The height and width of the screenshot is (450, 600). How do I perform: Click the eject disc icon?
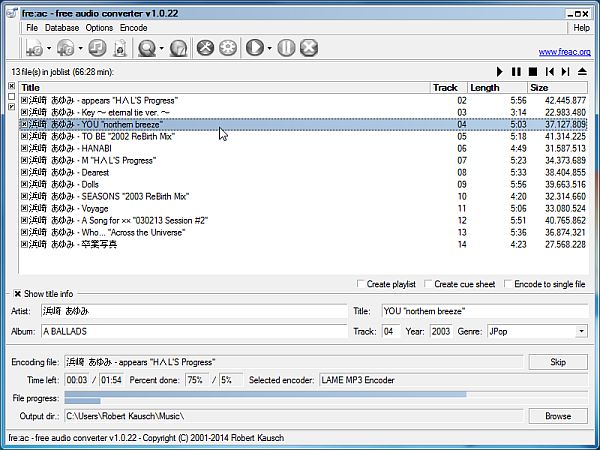582,72
